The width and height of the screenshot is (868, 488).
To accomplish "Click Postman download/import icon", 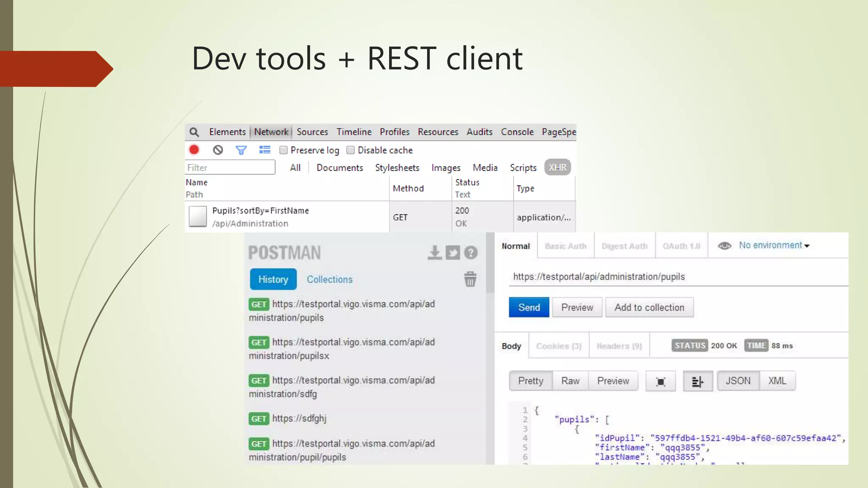I will [x=434, y=252].
